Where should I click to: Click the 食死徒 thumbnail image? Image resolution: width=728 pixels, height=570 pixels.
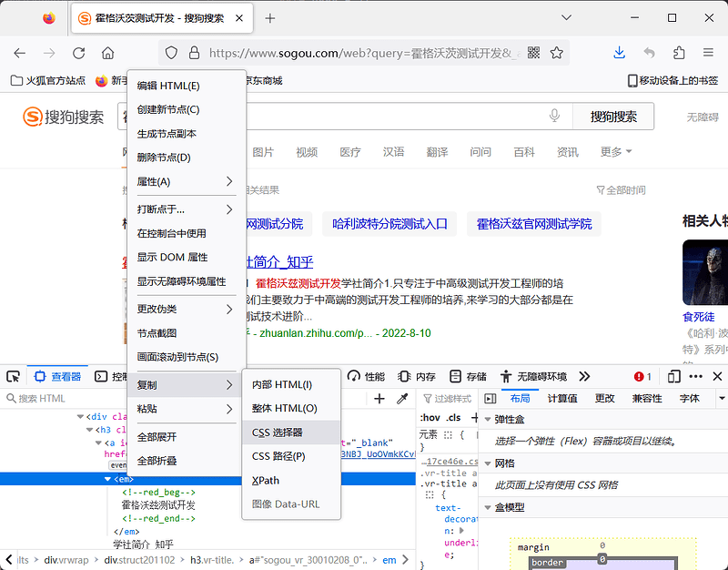704,272
